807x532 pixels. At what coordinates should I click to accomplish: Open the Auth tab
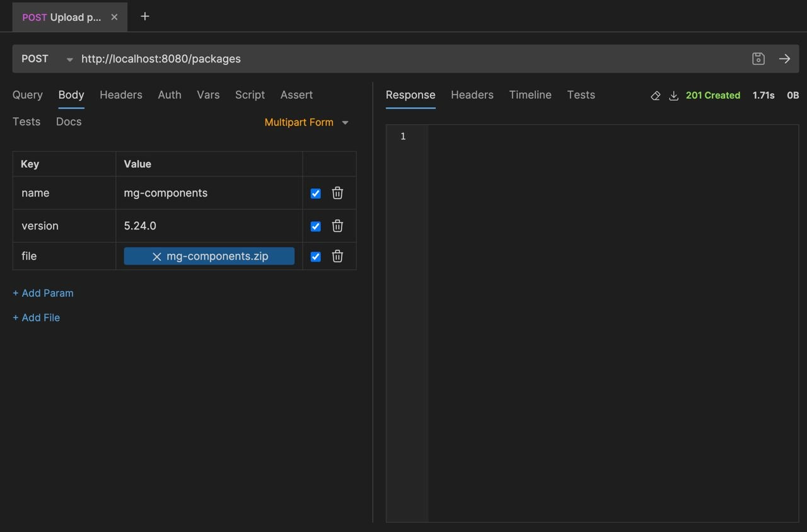170,95
